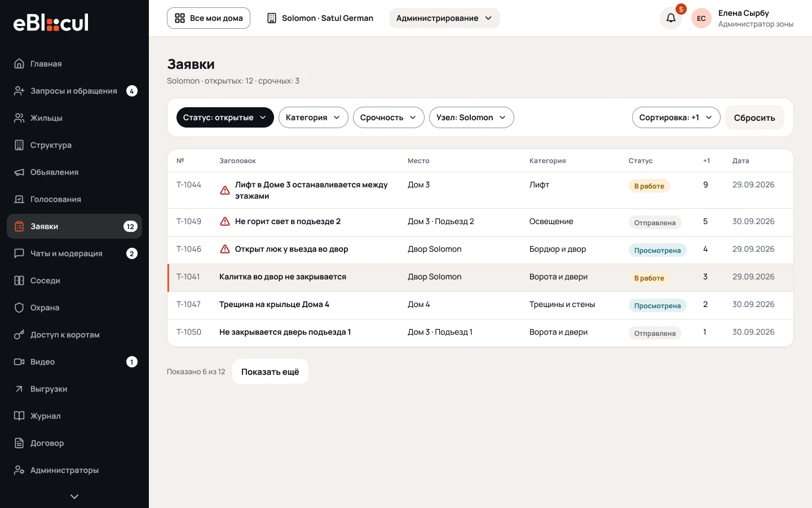This screenshot has width=812, height=508.
Task: Open the Срочность filter dropdown
Action: pyautogui.click(x=389, y=117)
